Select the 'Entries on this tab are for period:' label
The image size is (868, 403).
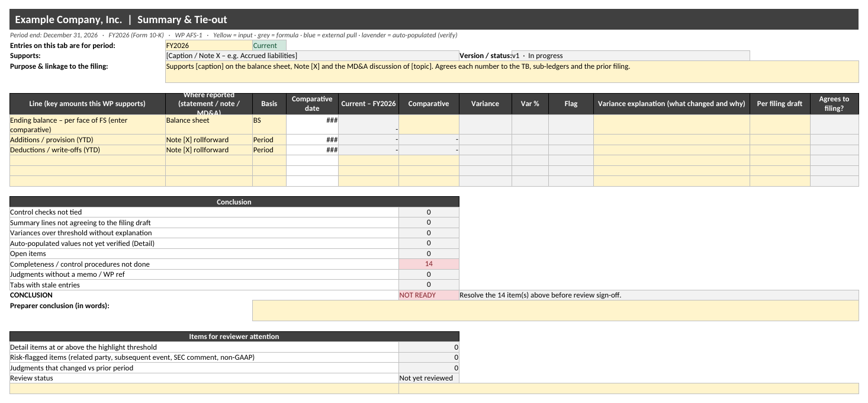click(x=63, y=46)
